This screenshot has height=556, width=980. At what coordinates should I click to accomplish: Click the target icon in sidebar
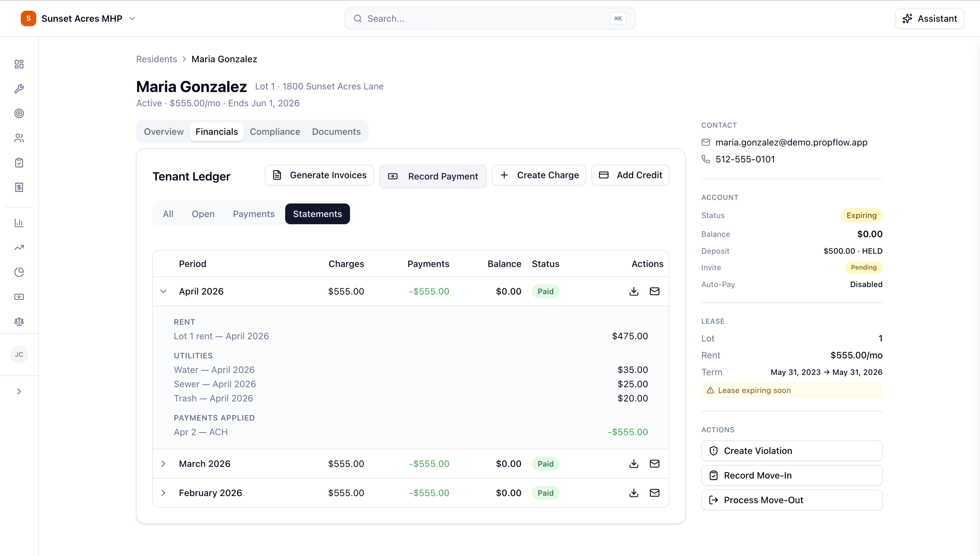[19, 113]
